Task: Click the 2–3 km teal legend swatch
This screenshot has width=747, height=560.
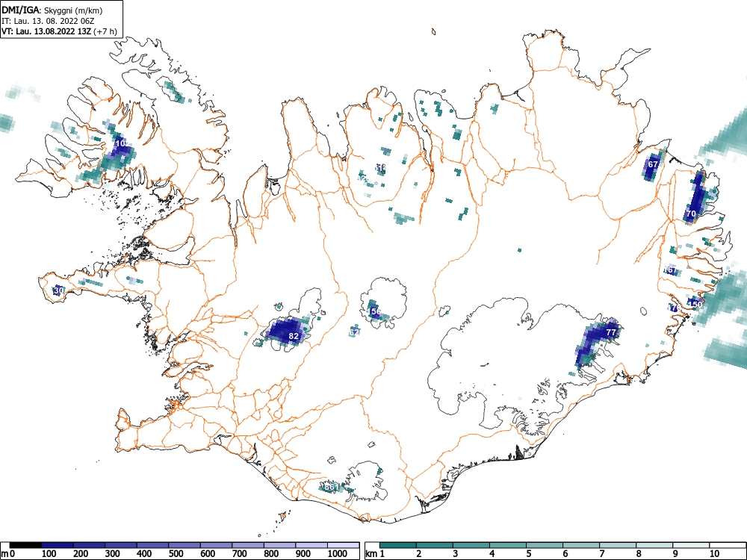Action: pos(435,545)
